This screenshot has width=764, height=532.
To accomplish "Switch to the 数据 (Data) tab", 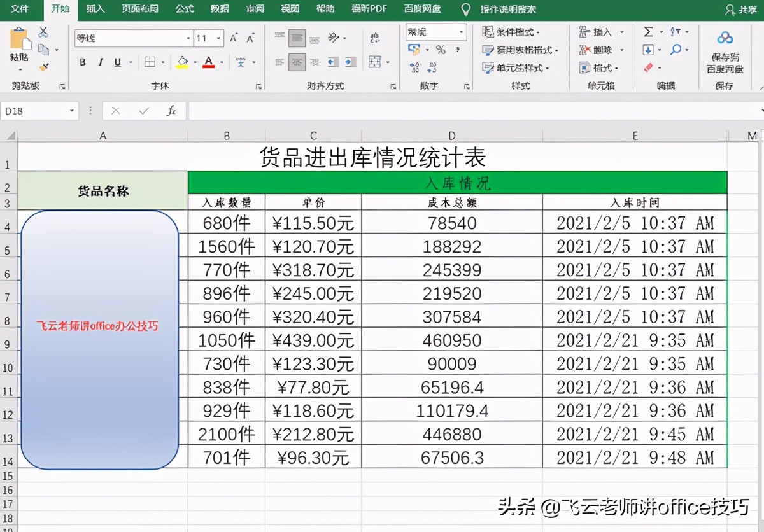I will point(220,9).
